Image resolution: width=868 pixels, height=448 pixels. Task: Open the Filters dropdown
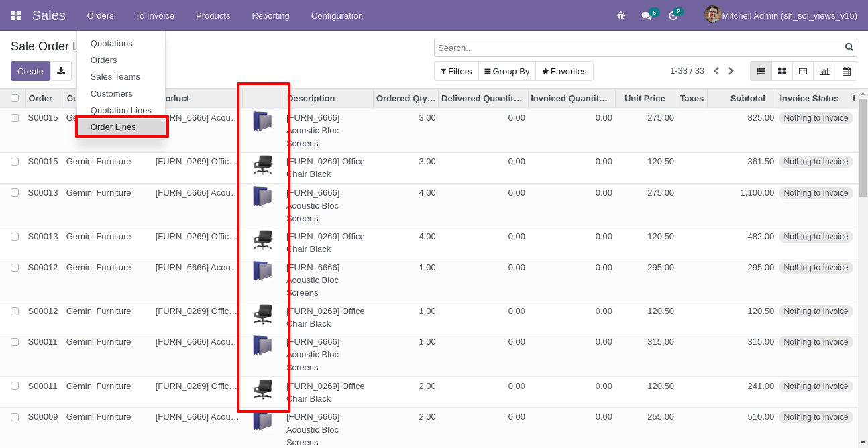click(456, 71)
